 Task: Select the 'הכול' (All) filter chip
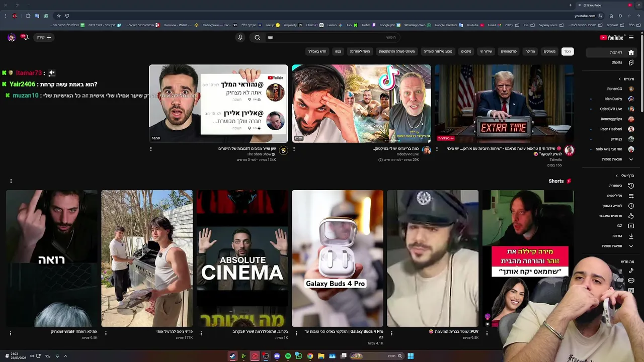tap(568, 51)
